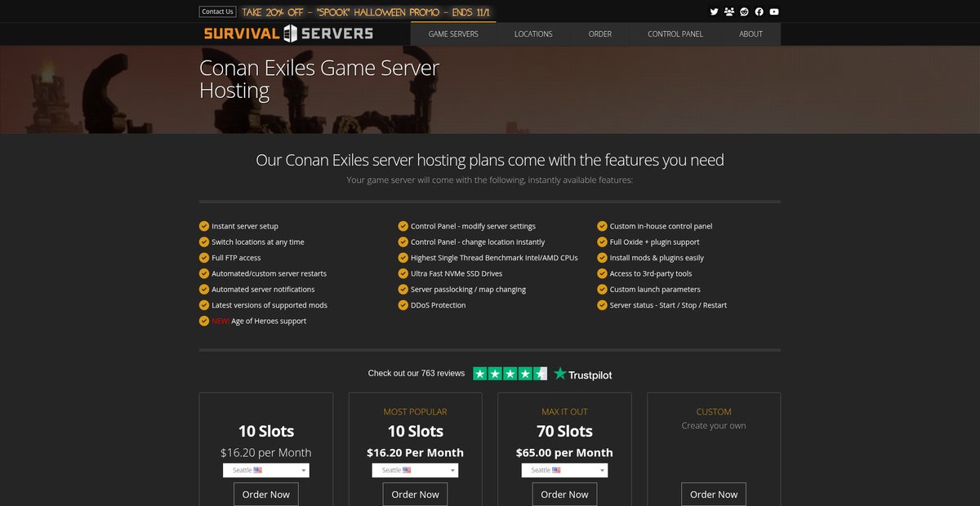
Task: Click Order Now for 70 Slots plan
Action: click(x=564, y=494)
